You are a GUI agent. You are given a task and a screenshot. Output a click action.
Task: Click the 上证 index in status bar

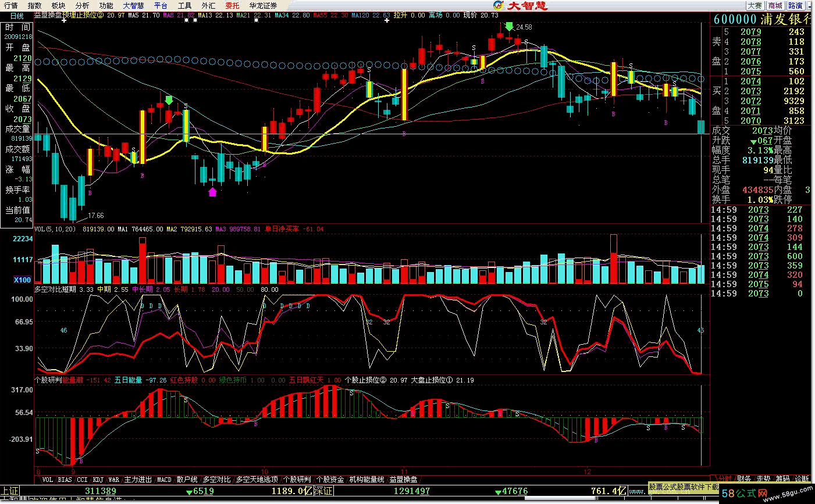click(x=10, y=491)
